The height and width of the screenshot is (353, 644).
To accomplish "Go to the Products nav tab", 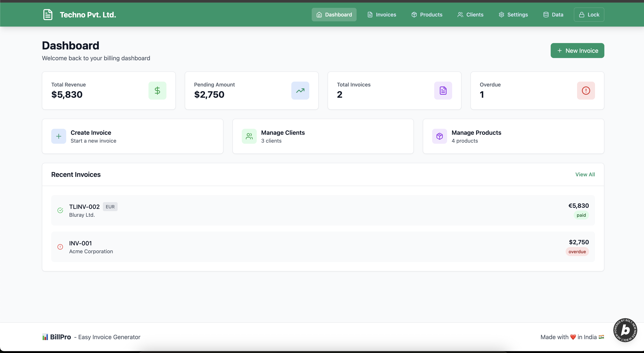I will 427,15.
